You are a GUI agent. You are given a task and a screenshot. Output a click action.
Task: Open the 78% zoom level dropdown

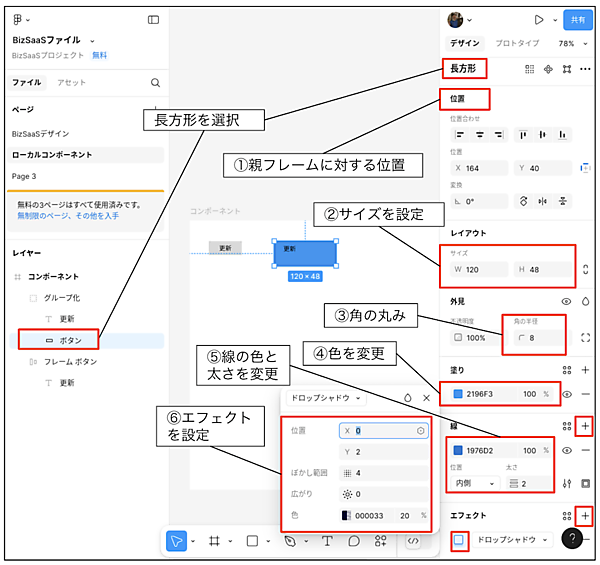coord(570,44)
